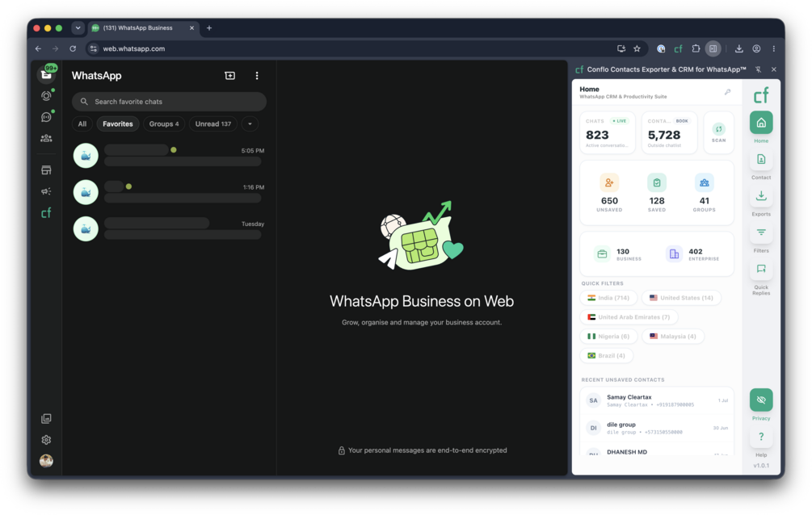The image size is (812, 515).
Task: Apply the United Arab Emirates (7) filter
Action: pyautogui.click(x=629, y=316)
